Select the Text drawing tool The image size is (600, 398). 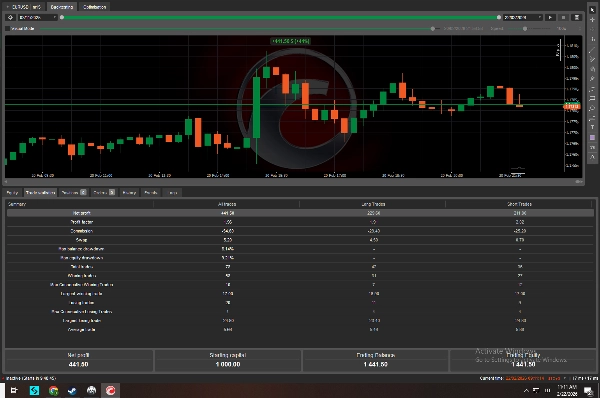pyautogui.click(x=592, y=127)
